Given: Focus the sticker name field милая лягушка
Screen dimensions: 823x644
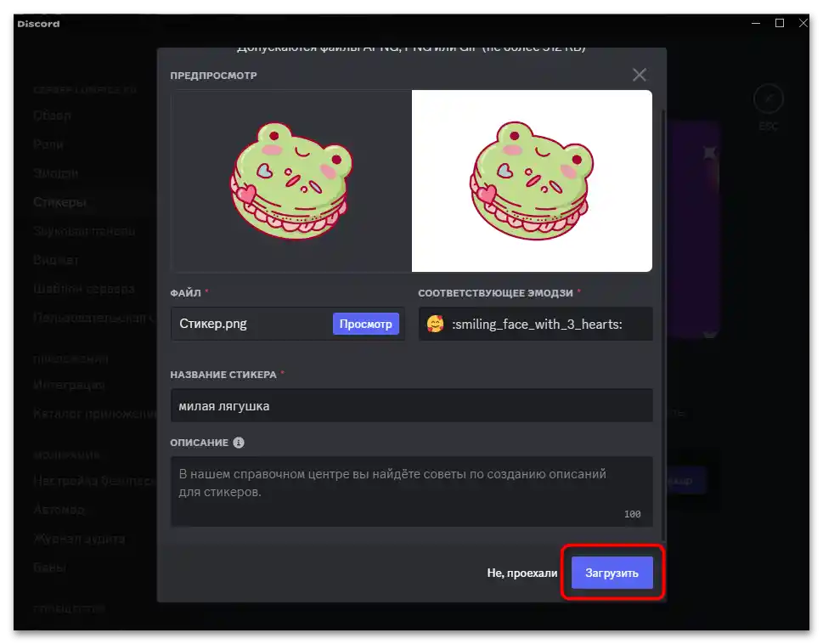Looking at the screenshot, I should [411, 406].
